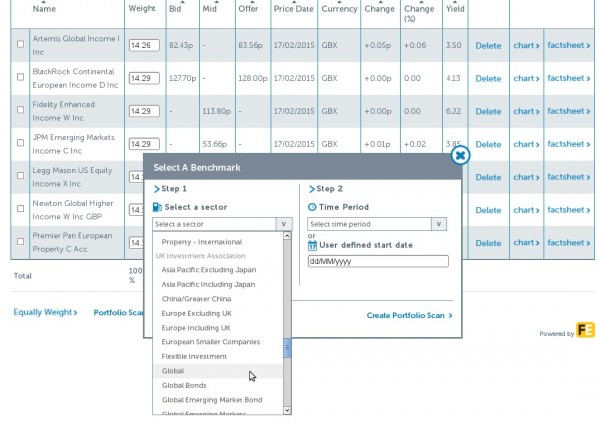
Task: Open factsheet for BlackRock Continental European
Action: tap(569, 78)
